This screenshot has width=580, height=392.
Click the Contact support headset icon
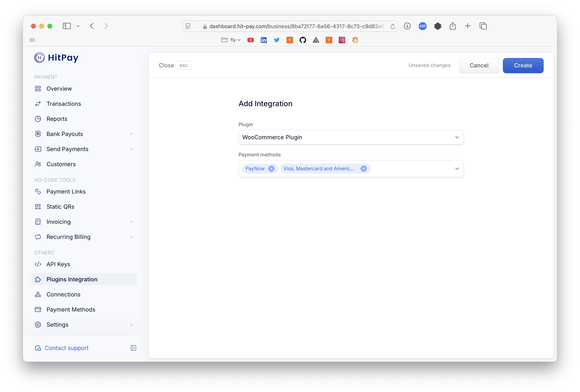pyautogui.click(x=38, y=348)
